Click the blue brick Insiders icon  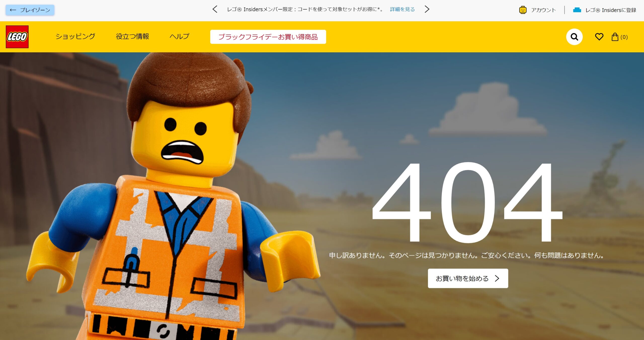point(577,10)
